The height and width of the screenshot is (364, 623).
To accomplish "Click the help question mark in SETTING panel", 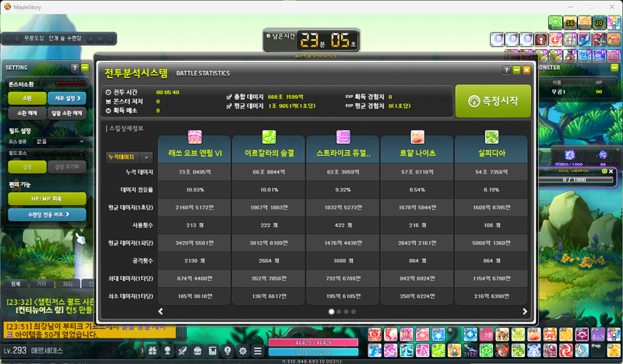I will point(75,68).
